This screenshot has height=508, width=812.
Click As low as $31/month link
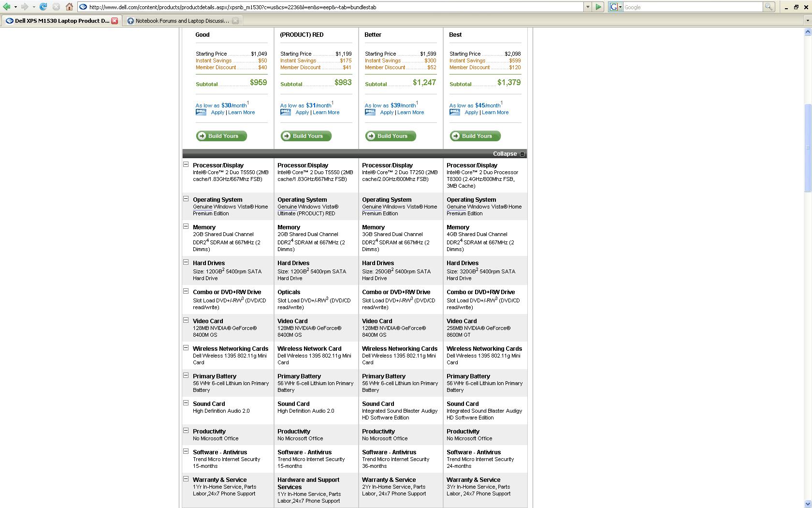pos(306,105)
